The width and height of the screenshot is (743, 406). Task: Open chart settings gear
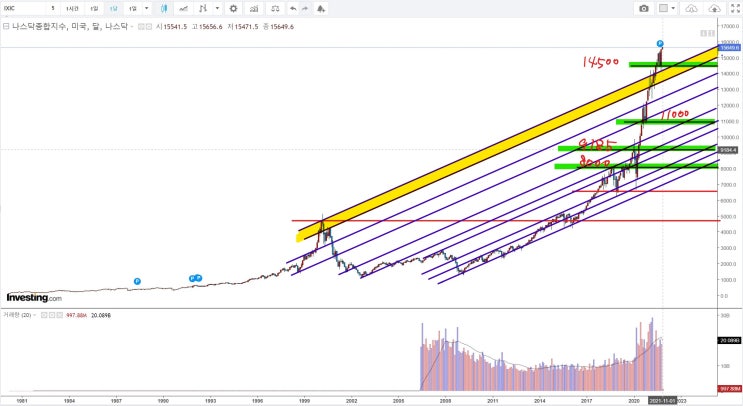[x=233, y=9]
